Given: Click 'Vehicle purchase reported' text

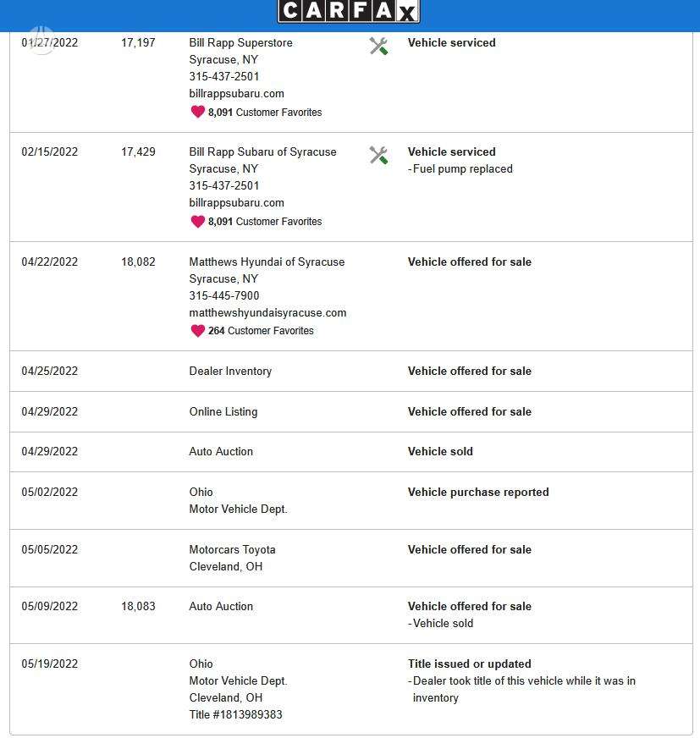Looking at the screenshot, I should coord(478,492).
